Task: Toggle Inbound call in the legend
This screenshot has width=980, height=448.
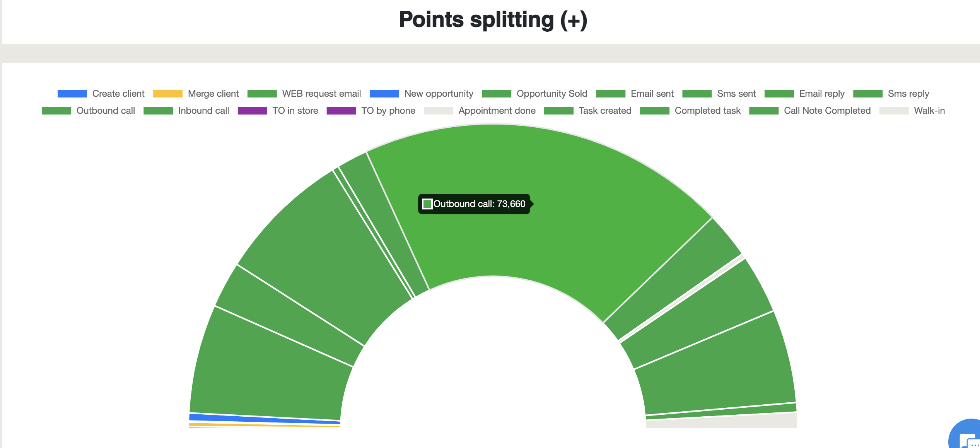Action: point(186,111)
